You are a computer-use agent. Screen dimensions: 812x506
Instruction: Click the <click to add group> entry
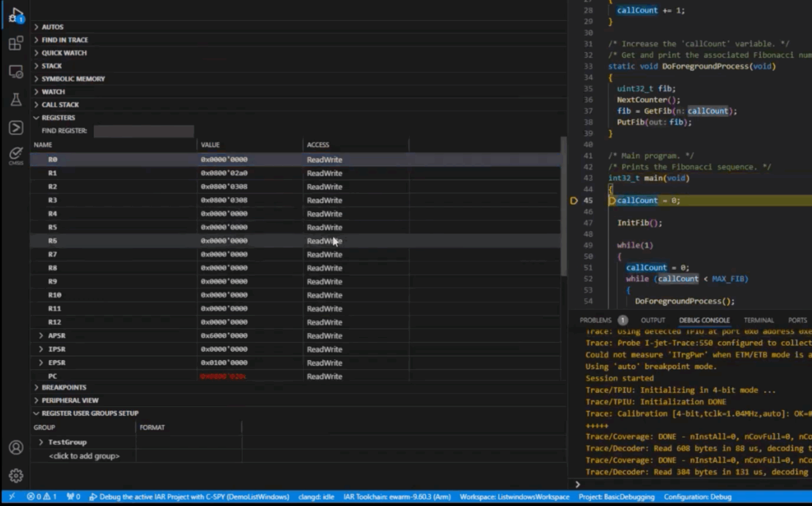pyautogui.click(x=84, y=456)
